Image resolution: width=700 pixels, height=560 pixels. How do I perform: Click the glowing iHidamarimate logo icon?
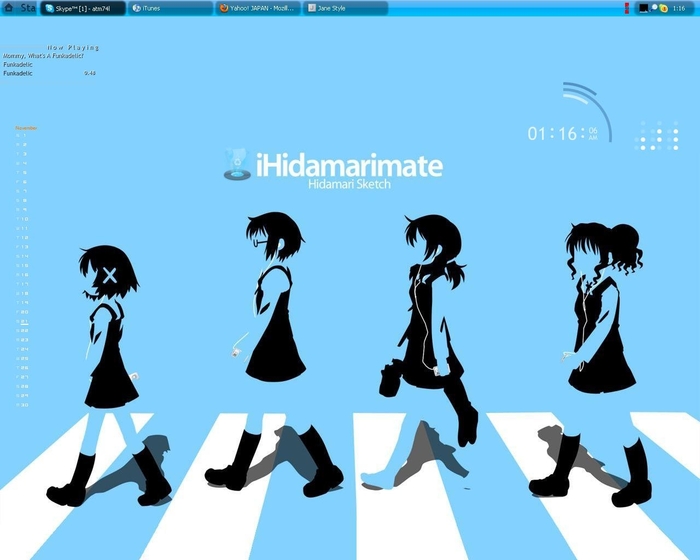238,164
